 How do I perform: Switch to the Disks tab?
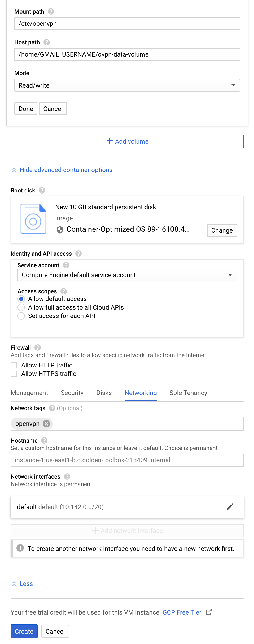tap(104, 393)
